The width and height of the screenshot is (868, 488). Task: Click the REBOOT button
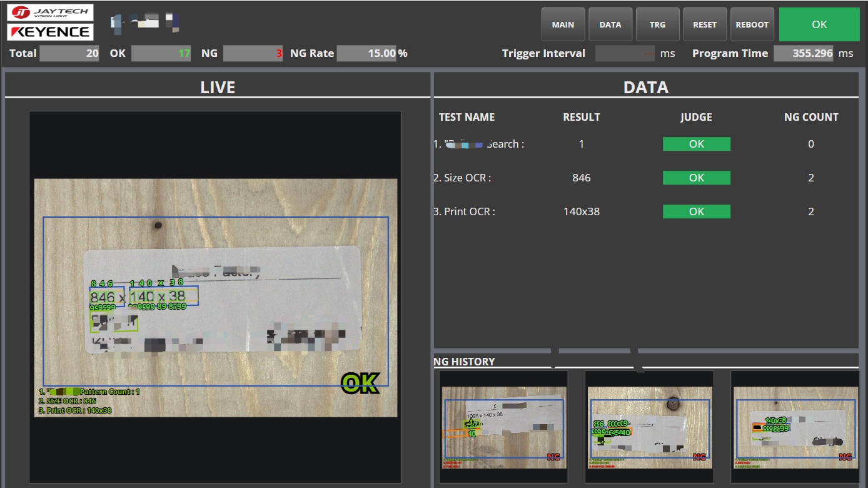(752, 24)
